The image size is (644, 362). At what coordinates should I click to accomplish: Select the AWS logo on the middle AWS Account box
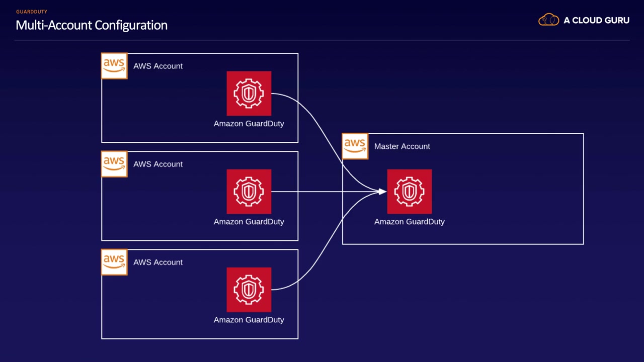pyautogui.click(x=114, y=164)
